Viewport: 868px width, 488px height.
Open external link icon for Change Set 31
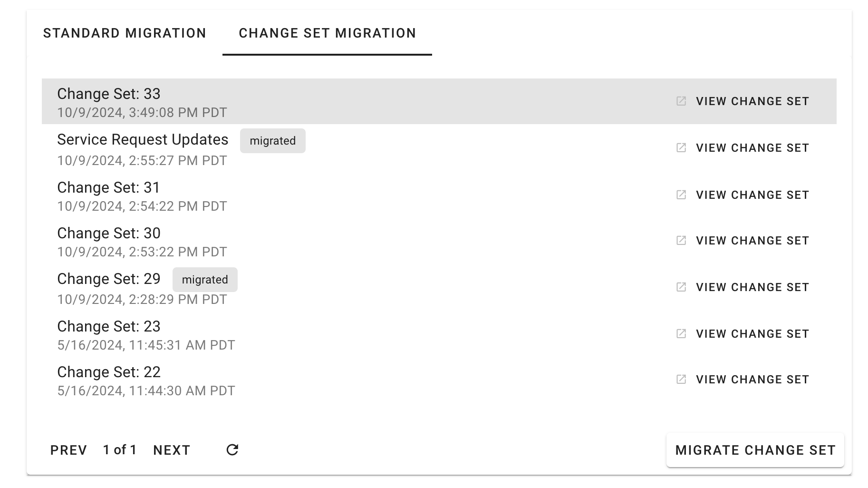pyautogui.click(x=681, y=195)
